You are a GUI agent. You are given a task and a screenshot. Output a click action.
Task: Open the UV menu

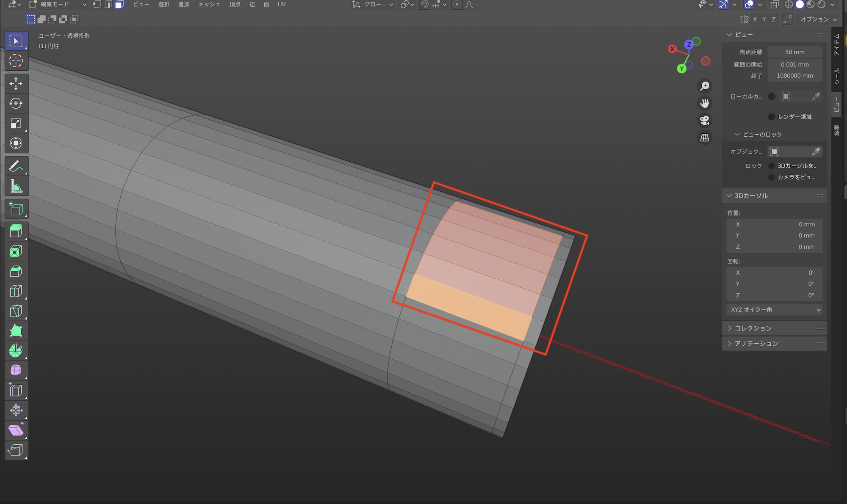coord(282,5)
